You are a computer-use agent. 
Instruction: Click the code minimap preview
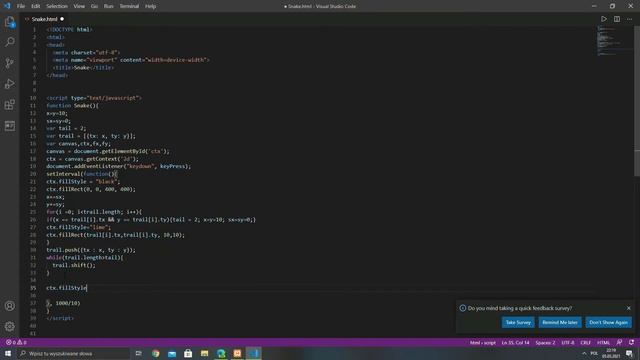pyautogui.click(x=614, y=41)
